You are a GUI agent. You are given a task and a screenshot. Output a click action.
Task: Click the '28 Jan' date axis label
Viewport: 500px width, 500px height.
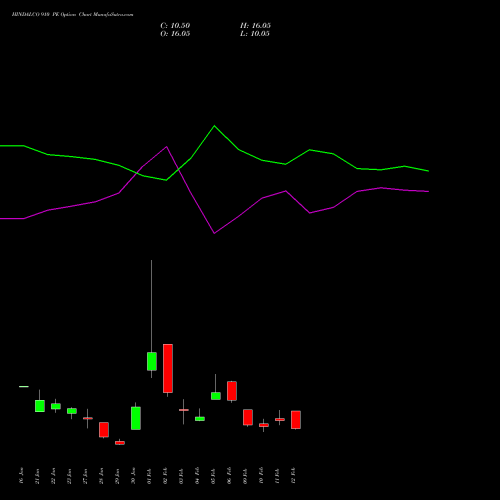[101, 476]
